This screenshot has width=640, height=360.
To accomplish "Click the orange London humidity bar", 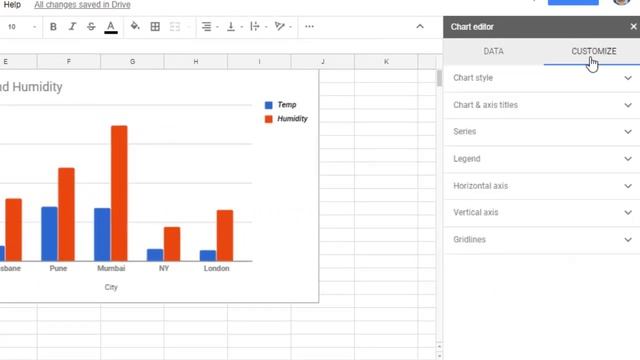I will pos(225,236).
